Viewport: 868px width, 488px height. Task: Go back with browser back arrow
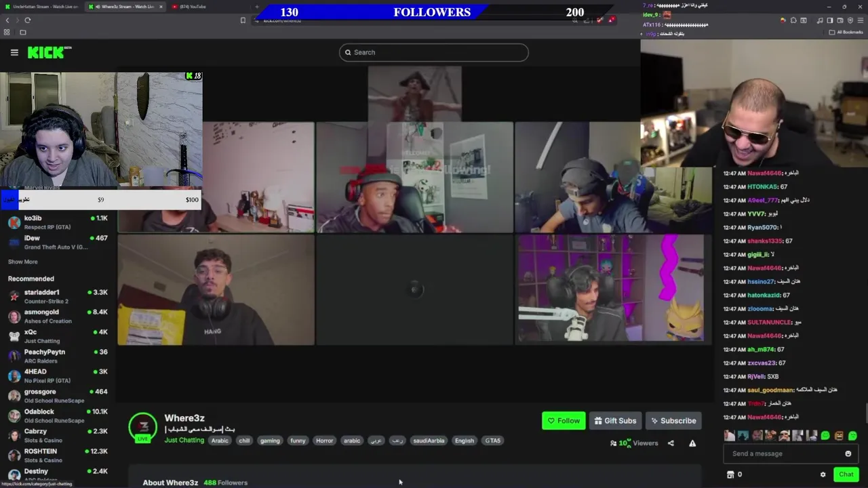coord(7,20)
